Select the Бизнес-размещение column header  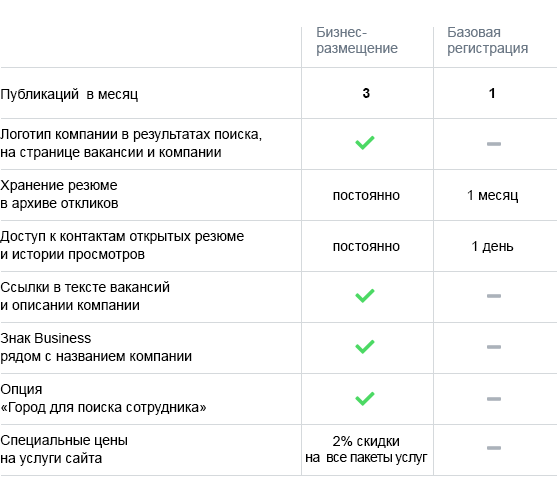[357, 40]
